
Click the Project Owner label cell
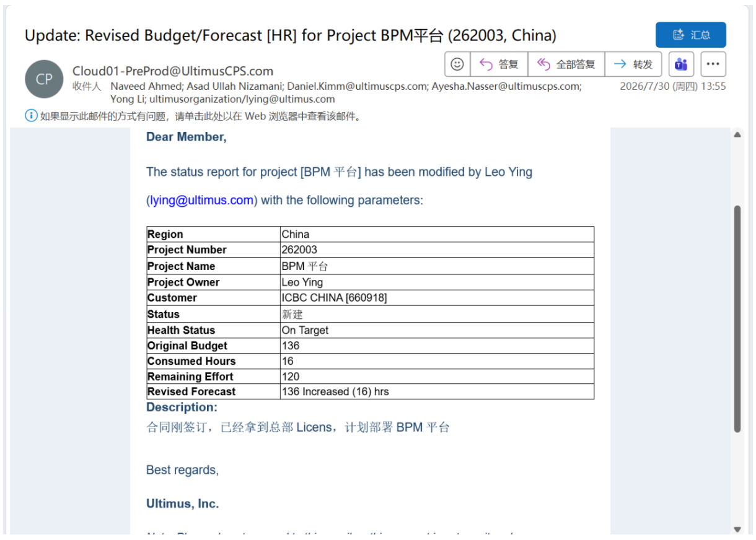[x=213, y=282]
